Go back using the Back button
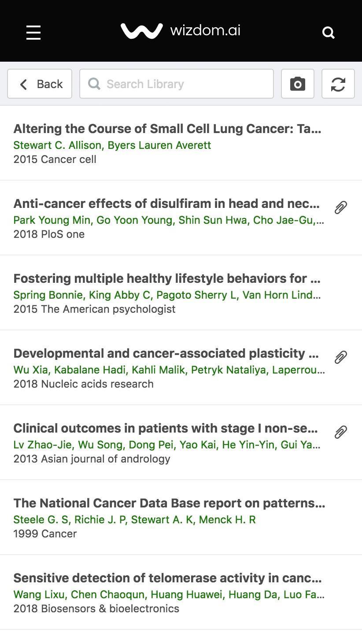Screen dimensions: 362x644 coord(40,84)
